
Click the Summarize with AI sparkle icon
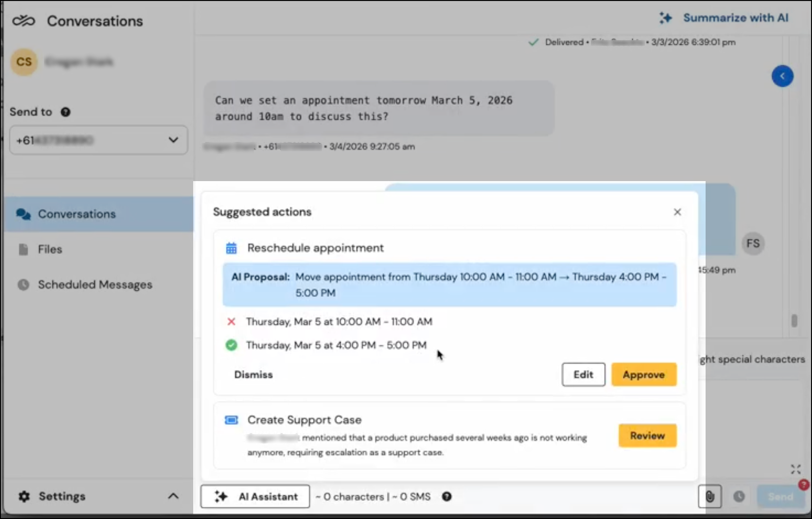pos(665,18)
